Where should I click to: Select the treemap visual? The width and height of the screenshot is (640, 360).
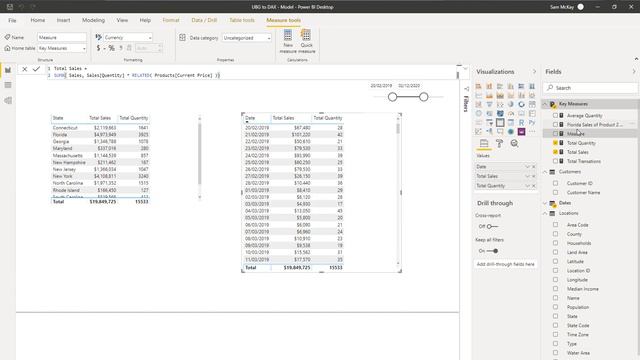coord(532,104)
